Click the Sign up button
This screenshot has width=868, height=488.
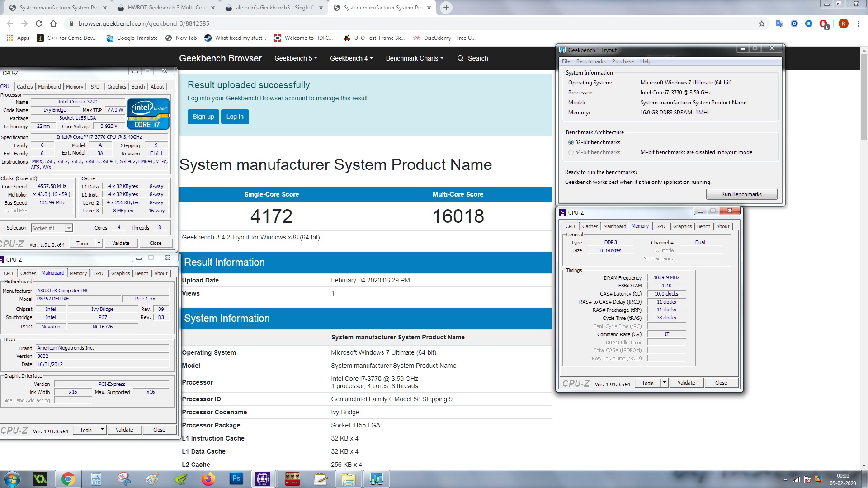click(203, 117)
